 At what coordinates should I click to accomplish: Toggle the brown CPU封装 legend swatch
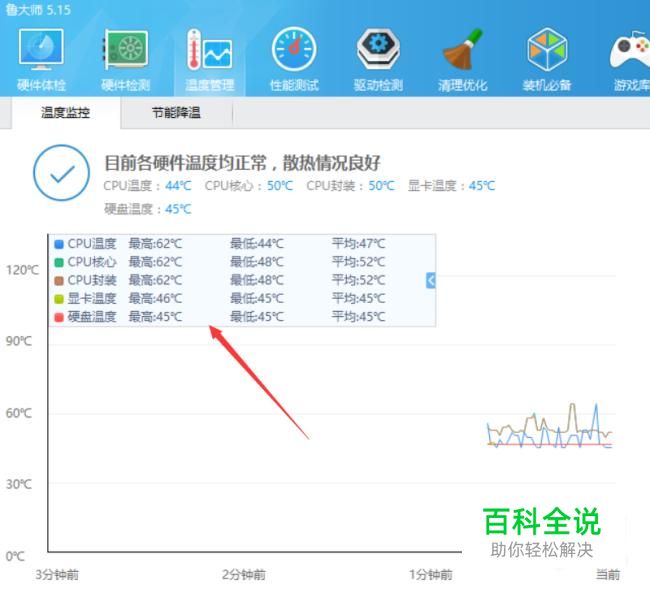59,280
